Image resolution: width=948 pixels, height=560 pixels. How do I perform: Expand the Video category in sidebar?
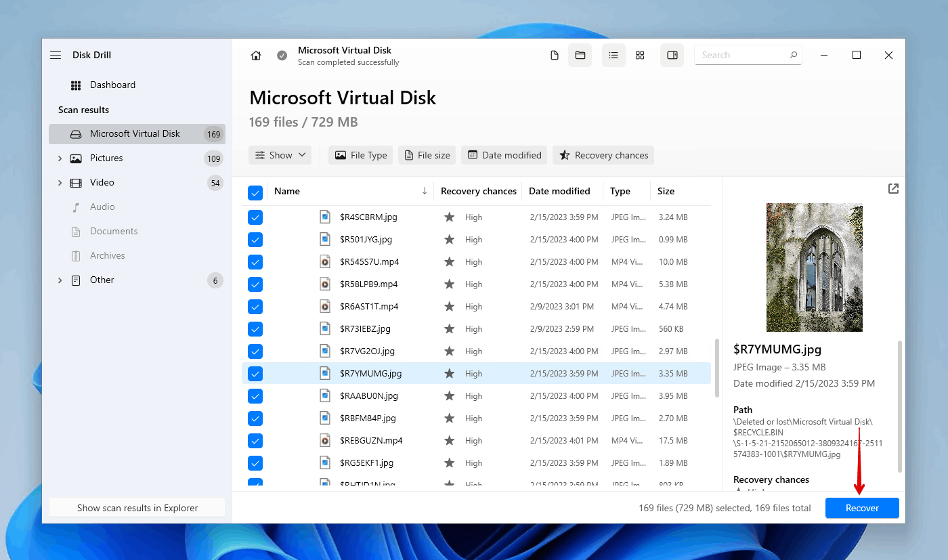(x=60, y=183)
